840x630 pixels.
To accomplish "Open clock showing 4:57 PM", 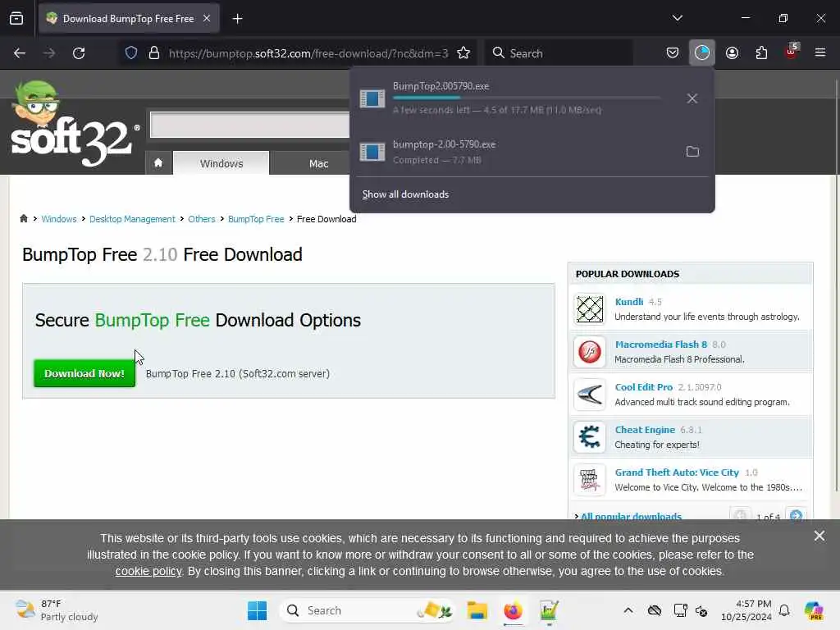I will tap(746, 610).
